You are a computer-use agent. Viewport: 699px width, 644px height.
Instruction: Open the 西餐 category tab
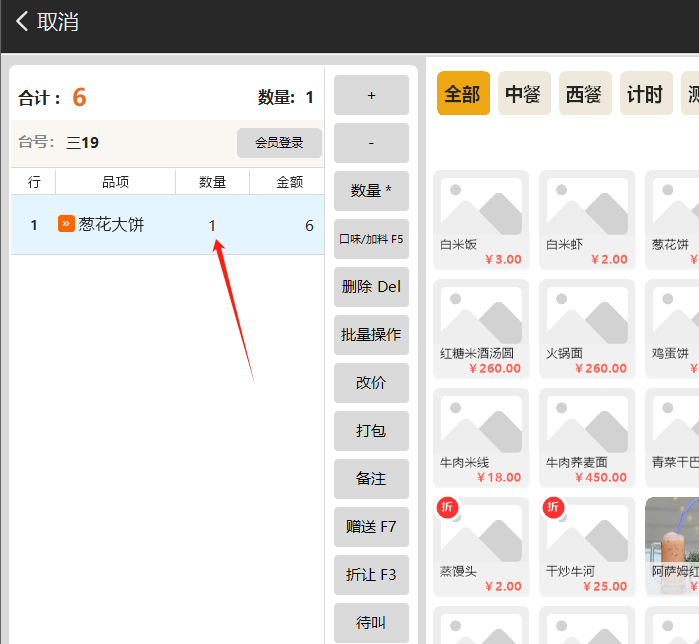(x=585, y=94)
